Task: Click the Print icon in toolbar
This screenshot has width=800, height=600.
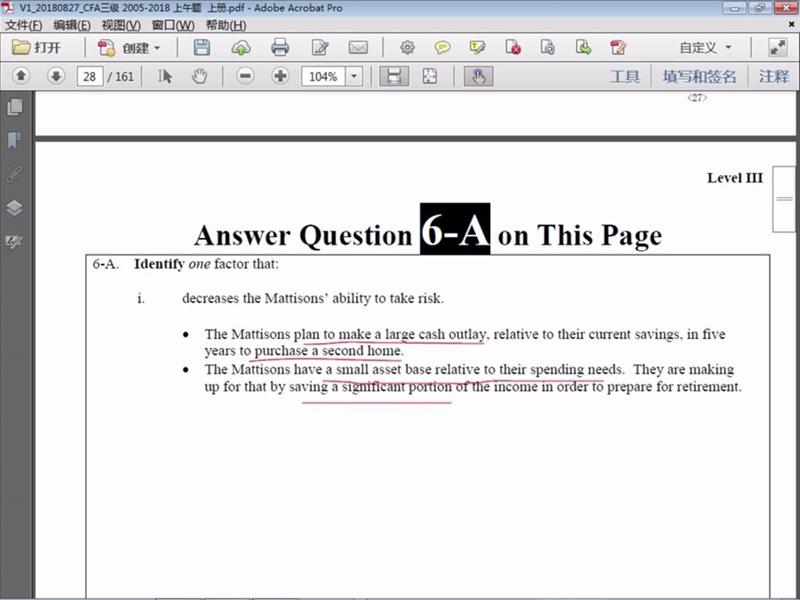Action: click(x=280, y=47)
